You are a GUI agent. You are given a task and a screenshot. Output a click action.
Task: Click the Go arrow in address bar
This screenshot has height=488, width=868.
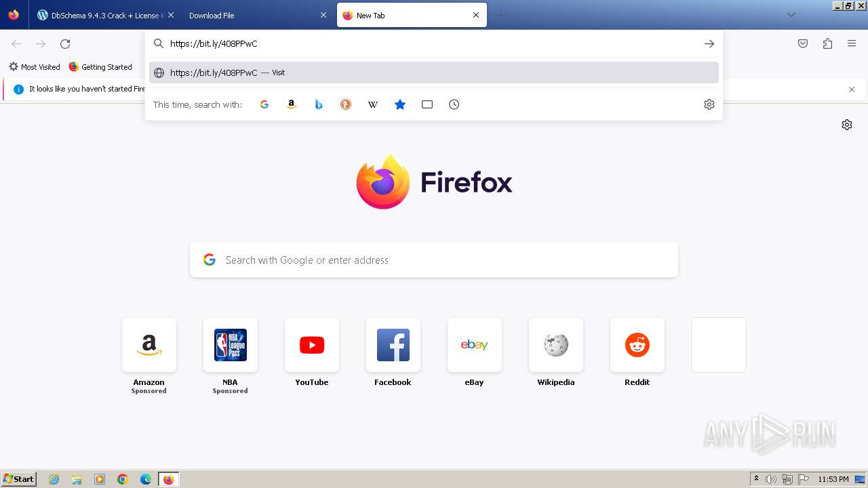[x=709, y=43]
